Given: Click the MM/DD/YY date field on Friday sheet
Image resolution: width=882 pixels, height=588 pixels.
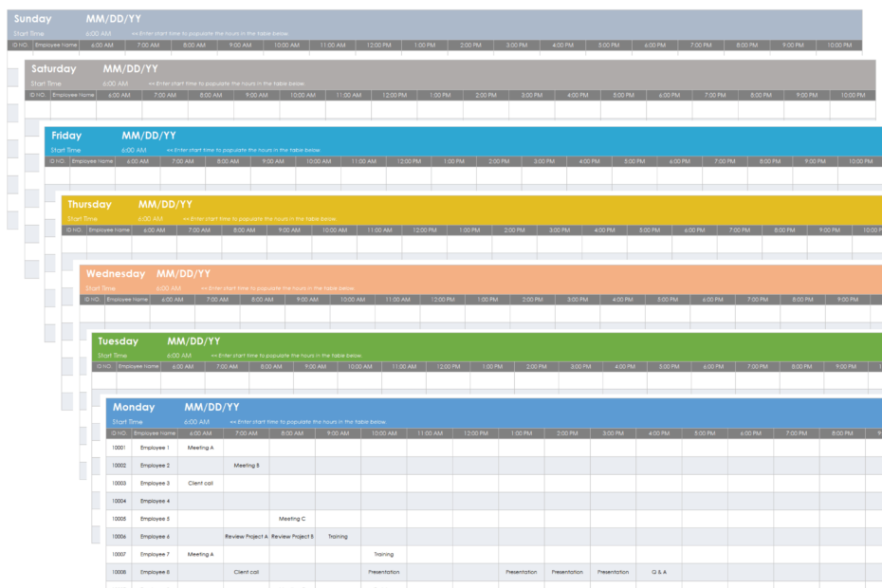Looking at the screenshot, I should 149,136.
